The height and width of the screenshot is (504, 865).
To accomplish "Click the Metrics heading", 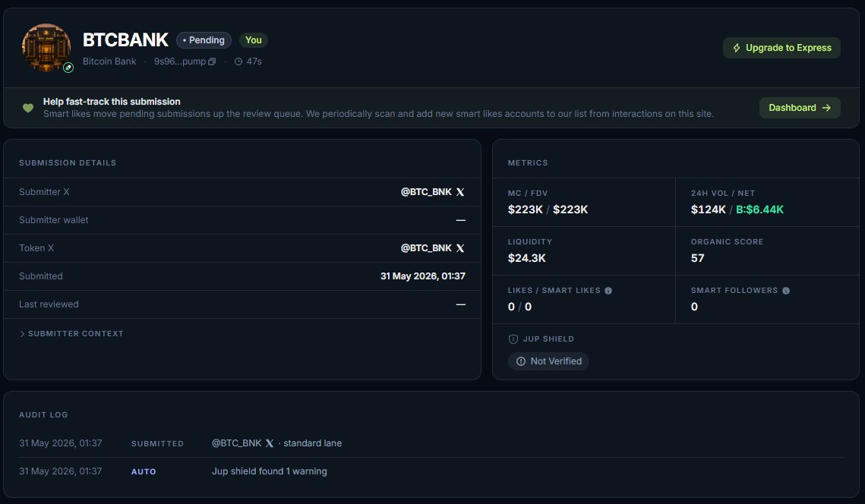I will coord(527,162).
